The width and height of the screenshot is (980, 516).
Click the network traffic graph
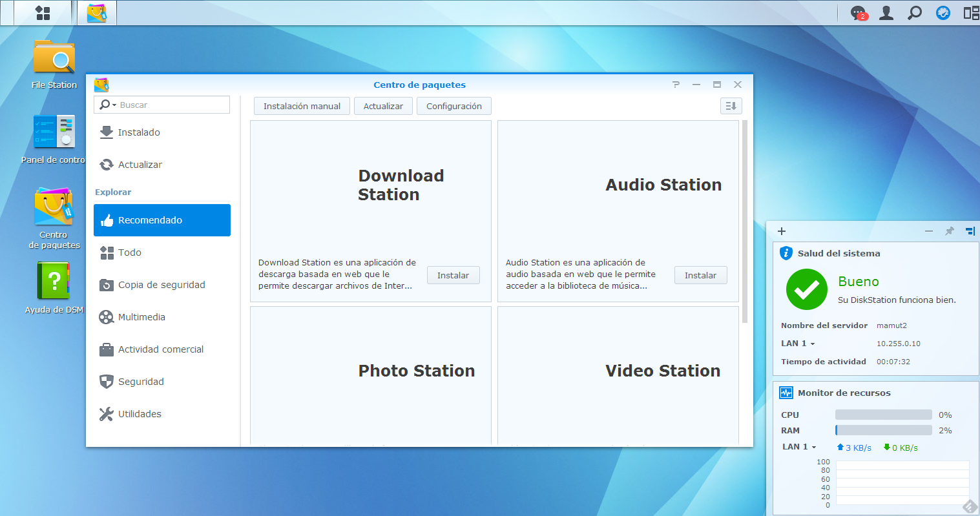pos(902,483)
